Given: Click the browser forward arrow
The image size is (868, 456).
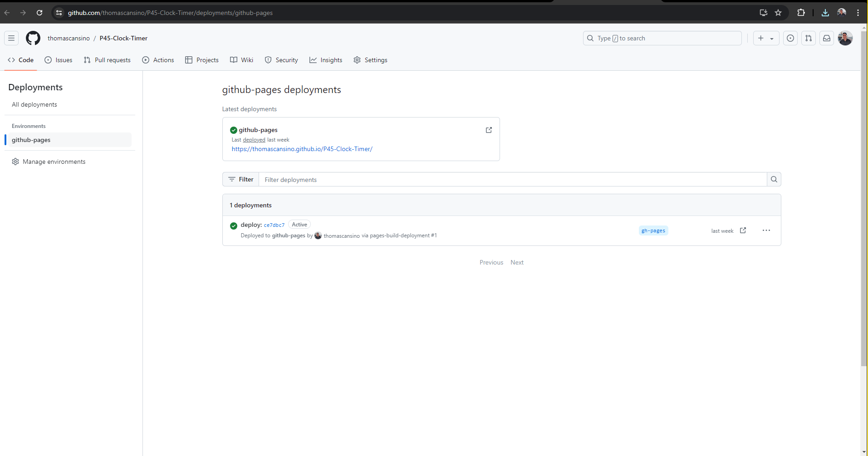Looking at the screenshot, I should 23,13.
